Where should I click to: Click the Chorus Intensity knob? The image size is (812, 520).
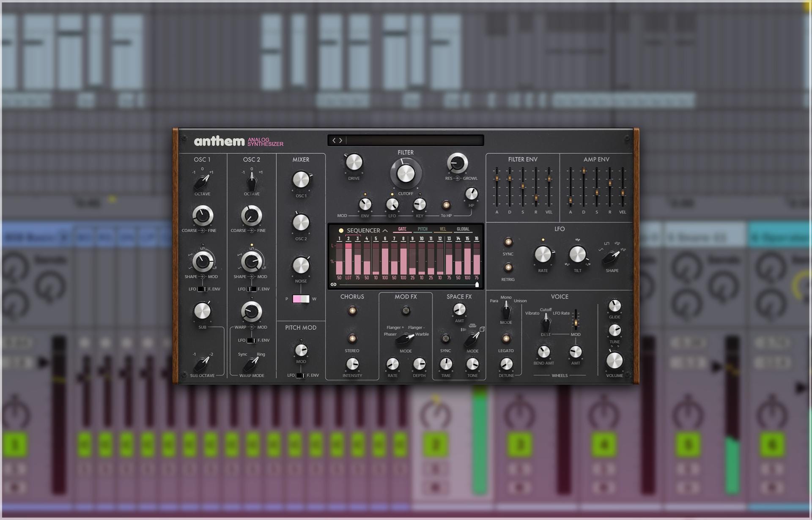click(352, 364)
